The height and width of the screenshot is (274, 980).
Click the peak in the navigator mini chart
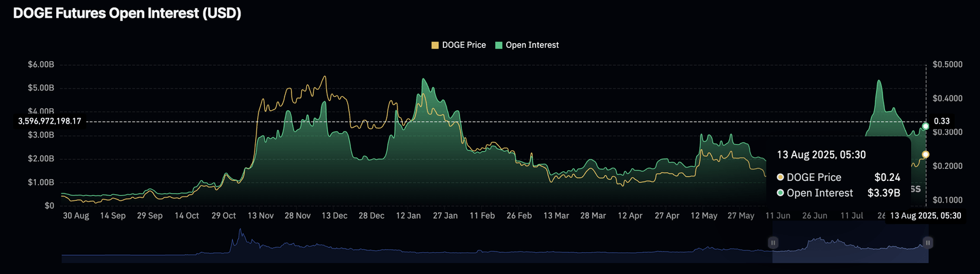click(240, 229)
